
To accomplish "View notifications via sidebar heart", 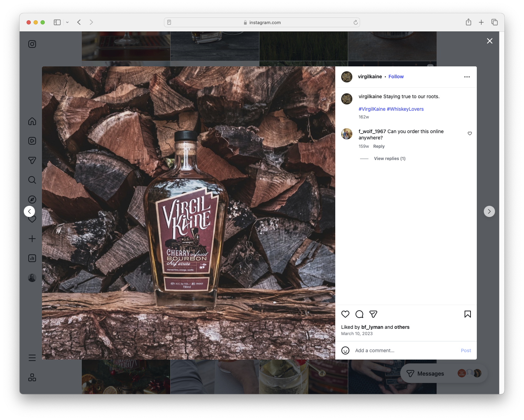I will pos(32,219).
